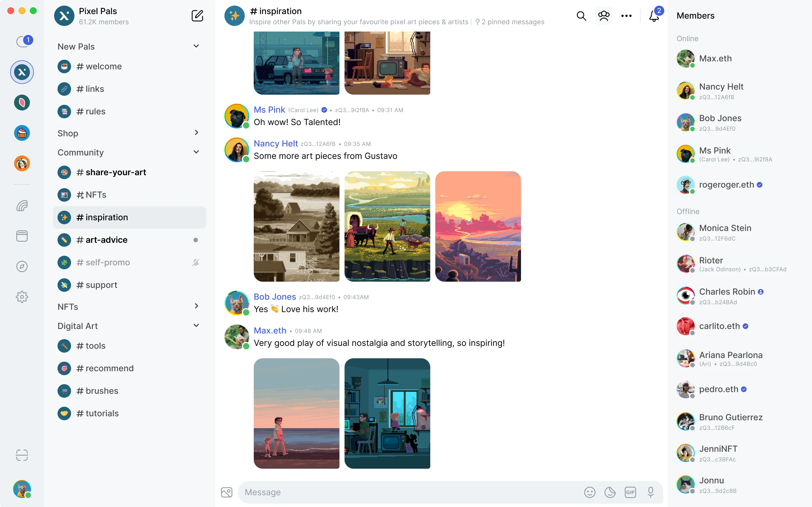Collapse the Digital Art section in sidebar

(x=196, y=325)
